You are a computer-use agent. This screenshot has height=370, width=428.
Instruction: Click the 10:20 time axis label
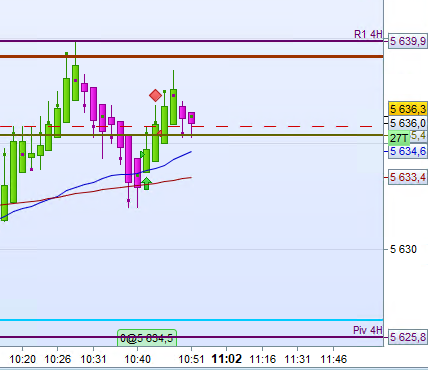pos(23,359)
